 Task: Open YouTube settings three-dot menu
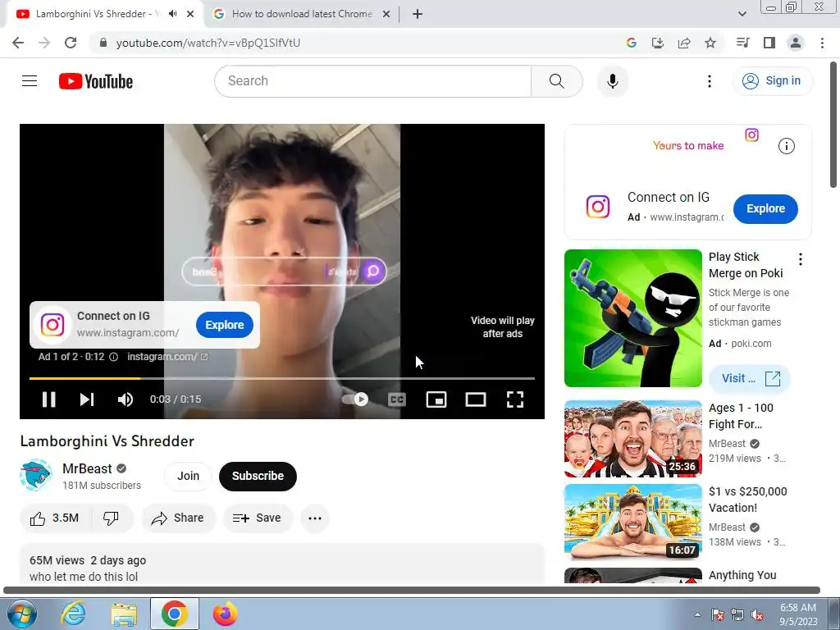pyautogui.click(x=710, y=81)
